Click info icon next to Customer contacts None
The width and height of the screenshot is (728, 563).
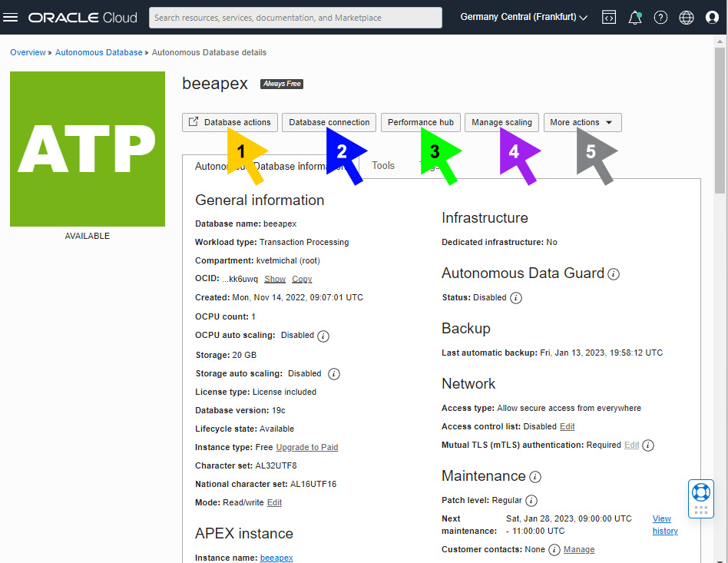(x=554, y=550)
